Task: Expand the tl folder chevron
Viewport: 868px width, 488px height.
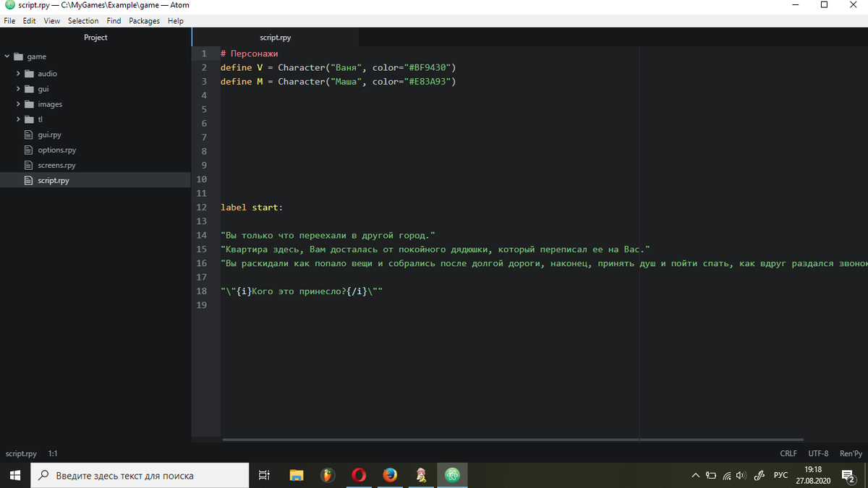Action: click(x=18, y=119)
